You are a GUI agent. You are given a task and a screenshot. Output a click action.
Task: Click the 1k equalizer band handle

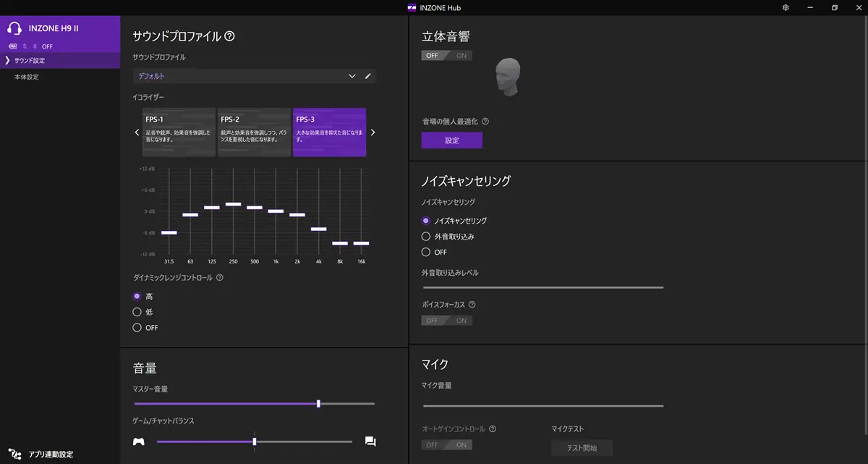point(276,211)
